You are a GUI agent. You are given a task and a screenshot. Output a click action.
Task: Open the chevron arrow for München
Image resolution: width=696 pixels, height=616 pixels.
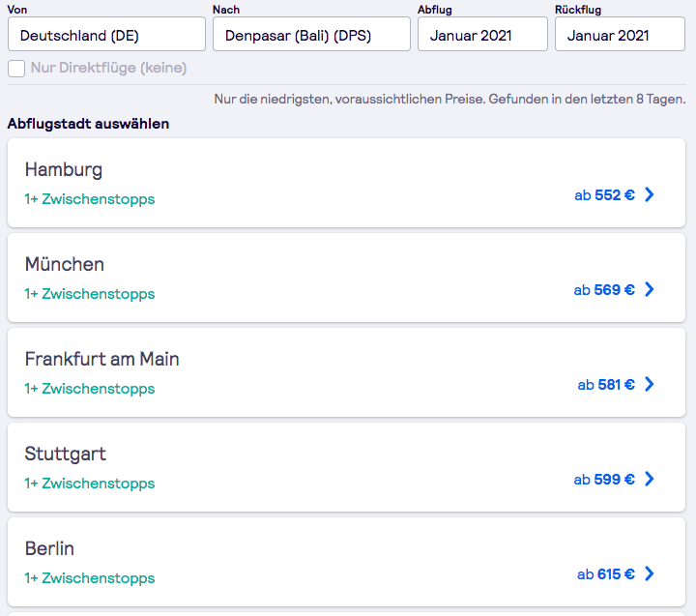coord(650,289)
